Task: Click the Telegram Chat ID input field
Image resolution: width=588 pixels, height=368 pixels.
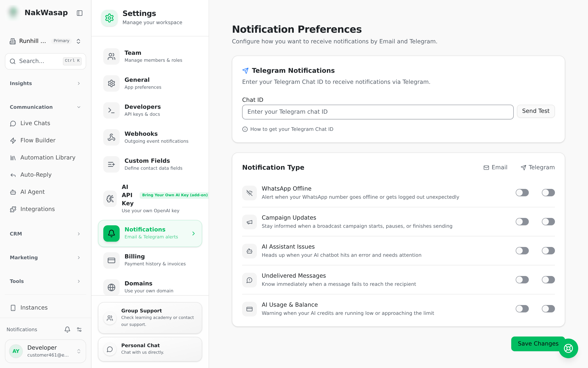Action: (378, 112)
